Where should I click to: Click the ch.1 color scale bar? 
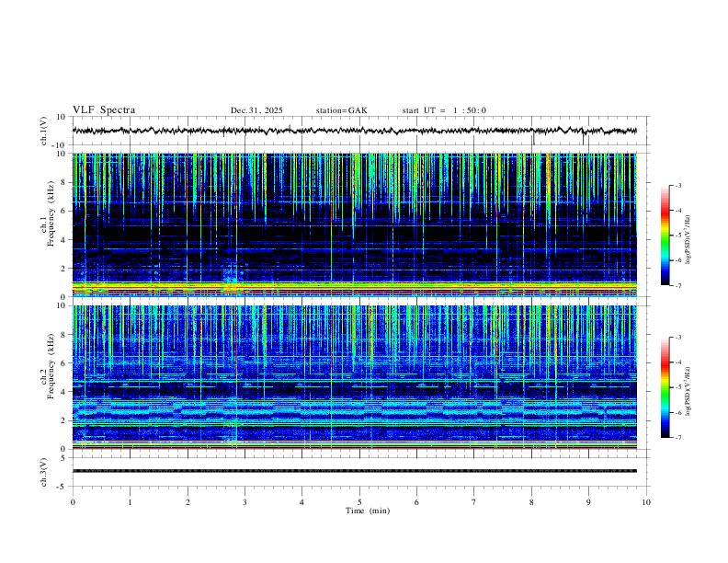tap(665, 236)
